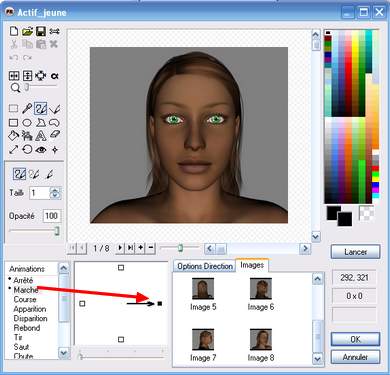Enable the bottom direction box
Viewport: 390px width, 375px height.
click(x=121, y=339)
